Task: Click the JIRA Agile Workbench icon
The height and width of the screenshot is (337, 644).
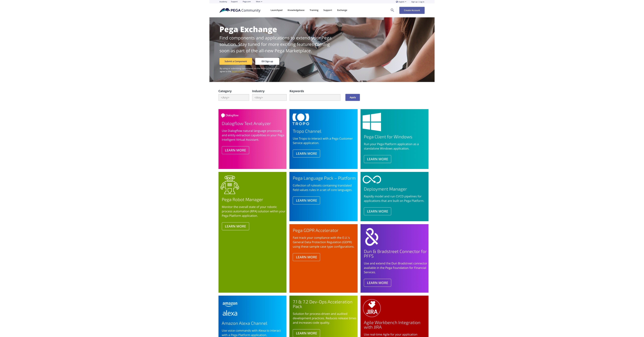Action: [371, 308]
